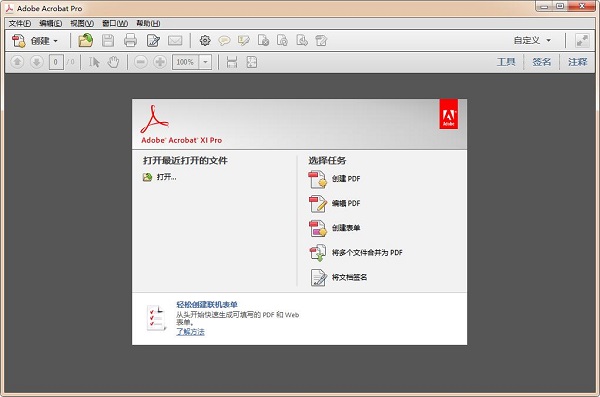
Task: Click the second page tool icon before extract
Action: [282, 41]
